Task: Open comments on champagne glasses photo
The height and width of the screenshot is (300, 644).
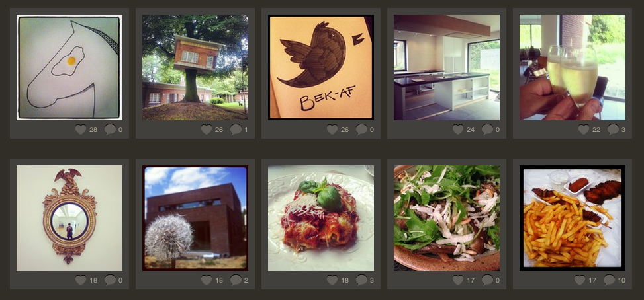Action: (613, 130)
